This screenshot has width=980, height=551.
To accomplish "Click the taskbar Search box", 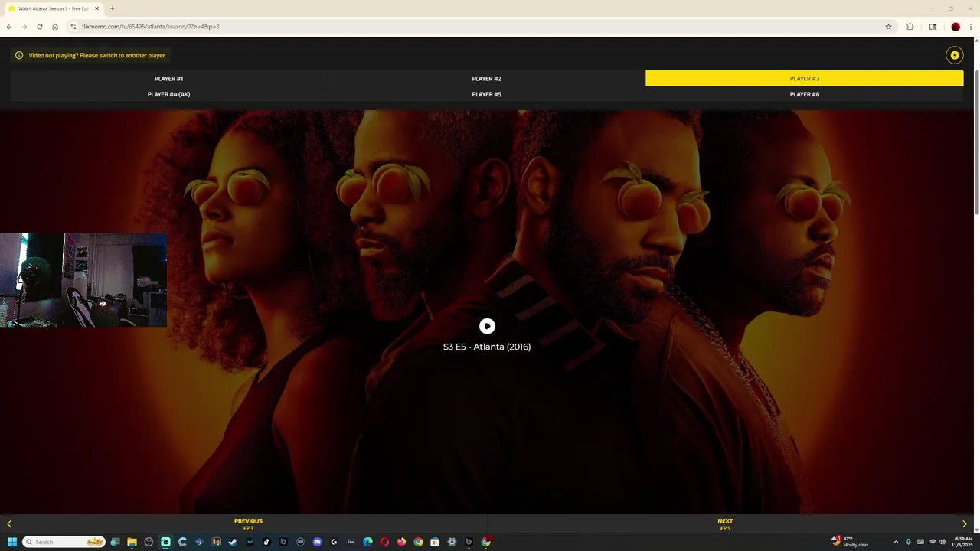I will pyautogui.click(x=64, y=542).
